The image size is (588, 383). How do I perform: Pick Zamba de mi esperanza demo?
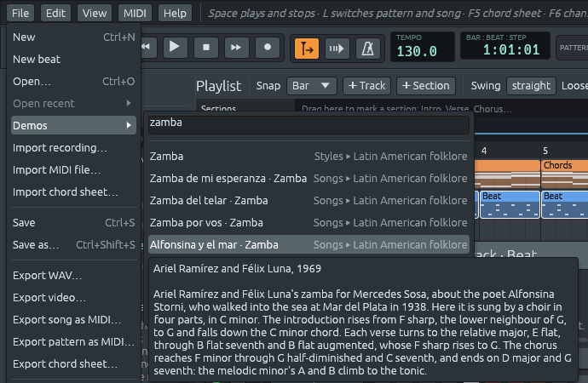point(308,178)
